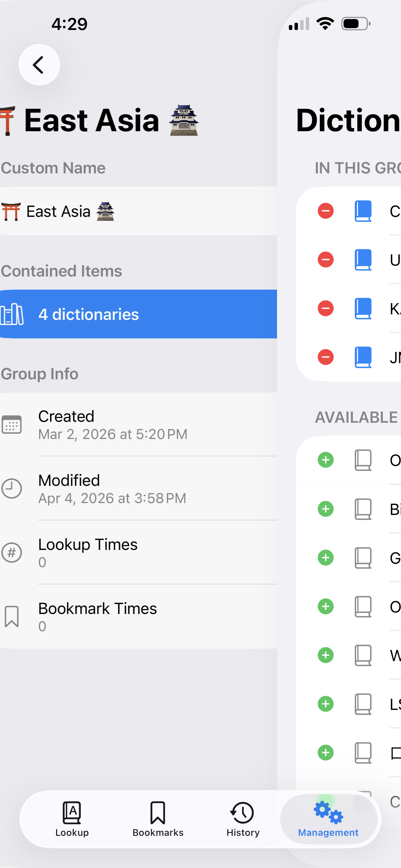The height and width of the screenshot is (868, 401).
Task: Add the available dictionary starting with Bi
Action: 325,509
